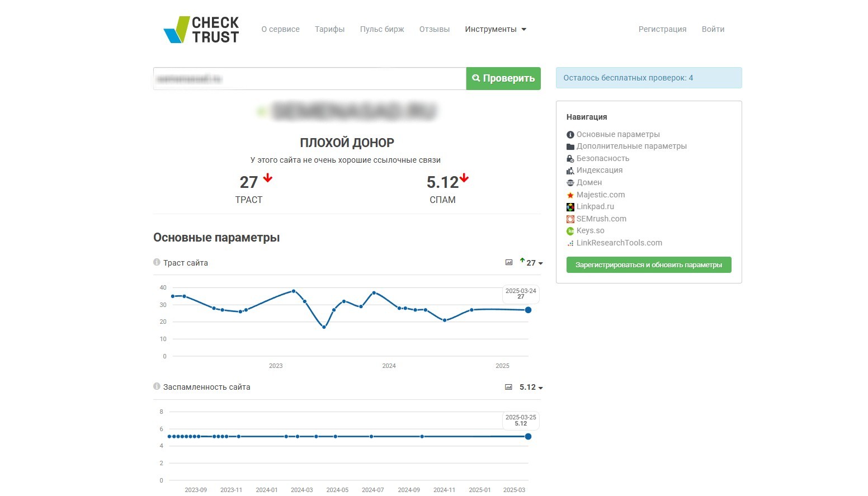Click the Majestic star icon
The image size is (868, 496).
570,195
